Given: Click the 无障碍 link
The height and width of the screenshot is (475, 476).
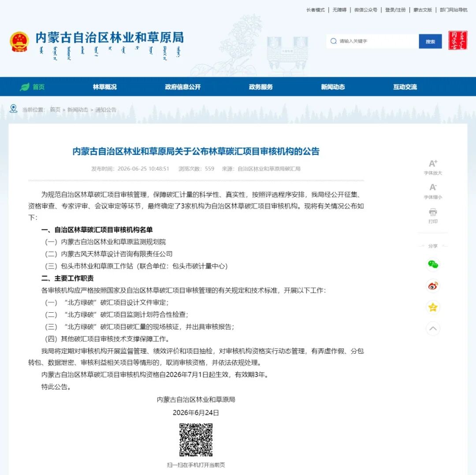Looking at the screenshot, I should tap(339, 10).
